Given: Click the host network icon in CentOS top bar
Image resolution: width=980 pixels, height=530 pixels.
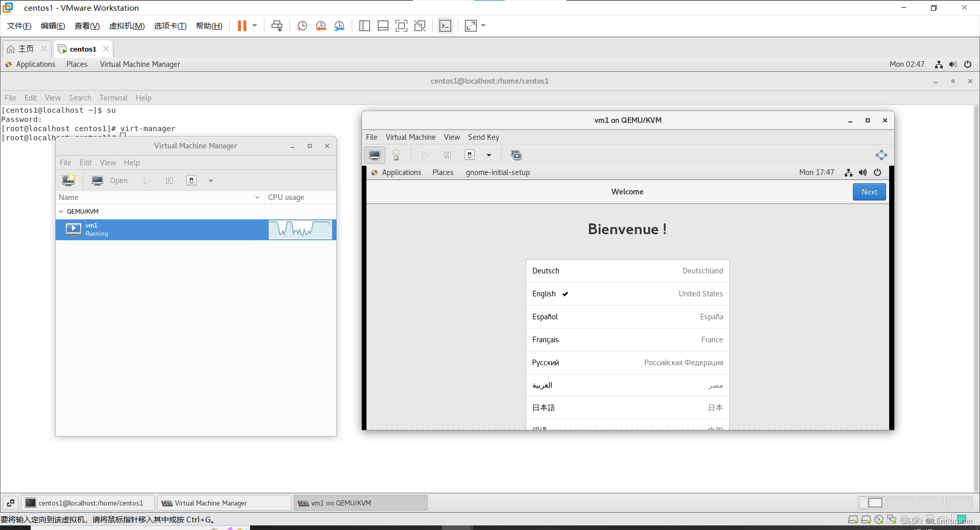Looking at the screenshot, I should pyautogui.click(x=939, y=64).
